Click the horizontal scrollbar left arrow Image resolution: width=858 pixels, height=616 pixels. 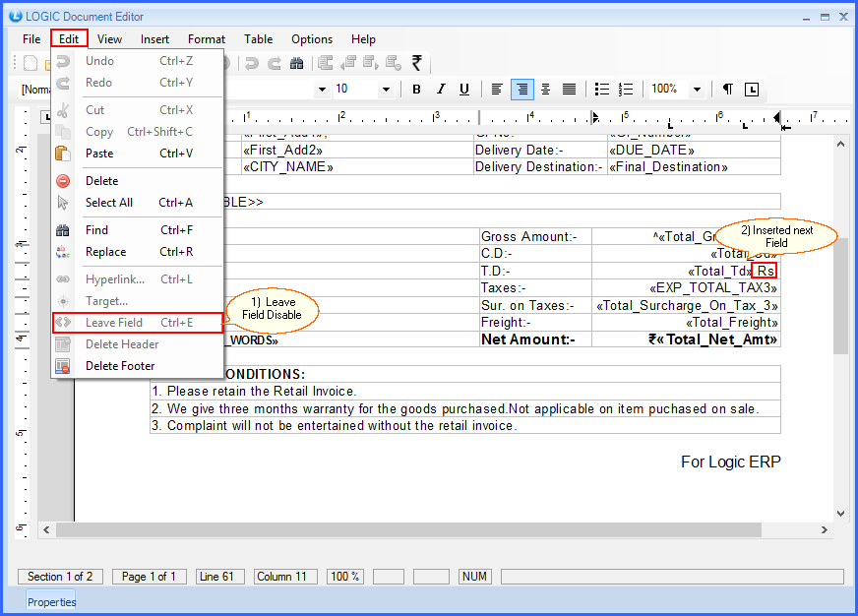click(46, 530)
